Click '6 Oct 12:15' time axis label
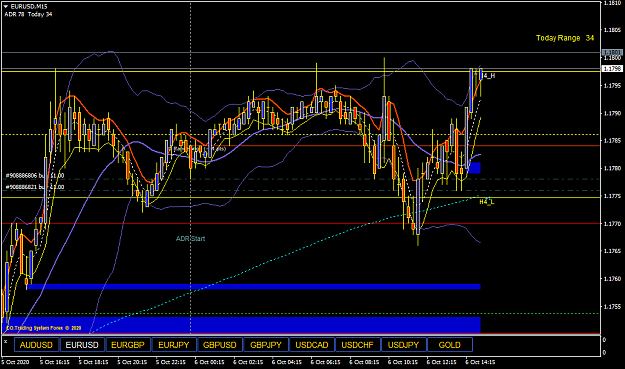625x369 pixels. coord(441,362)
